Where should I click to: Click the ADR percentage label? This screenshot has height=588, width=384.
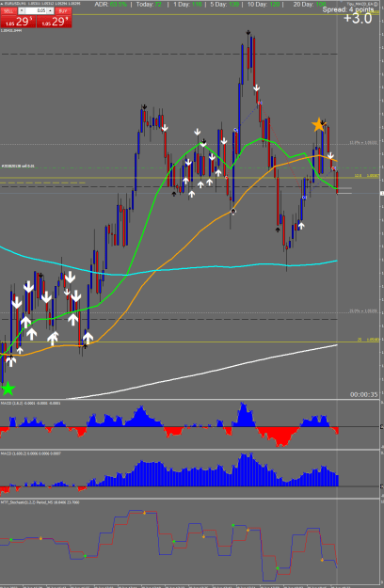click(111, 5)
